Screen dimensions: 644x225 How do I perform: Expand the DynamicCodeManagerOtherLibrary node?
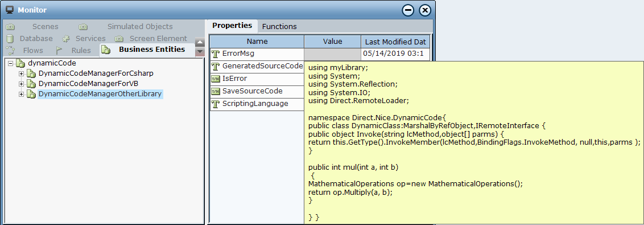click(22, 94)
